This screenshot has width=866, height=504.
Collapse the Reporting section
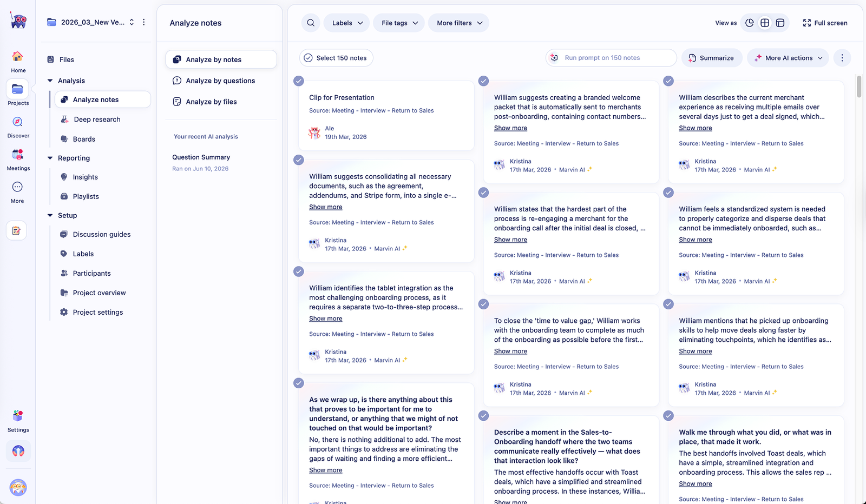point(50,158)
